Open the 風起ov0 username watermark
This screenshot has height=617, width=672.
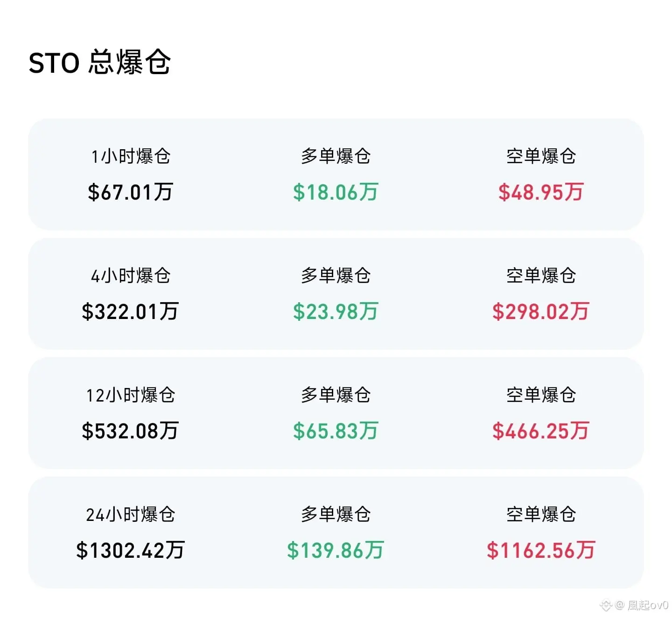click(647, 605)
